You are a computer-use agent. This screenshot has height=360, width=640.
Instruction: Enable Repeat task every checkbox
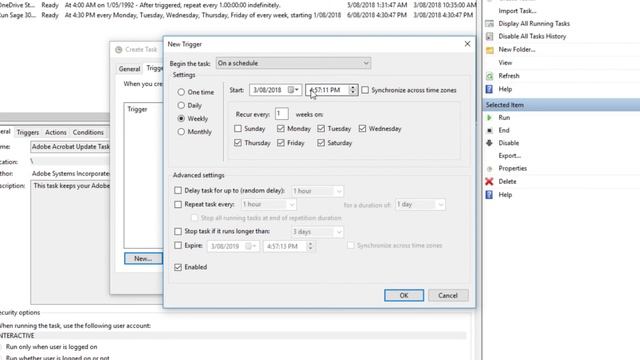[x=178, y=204]
